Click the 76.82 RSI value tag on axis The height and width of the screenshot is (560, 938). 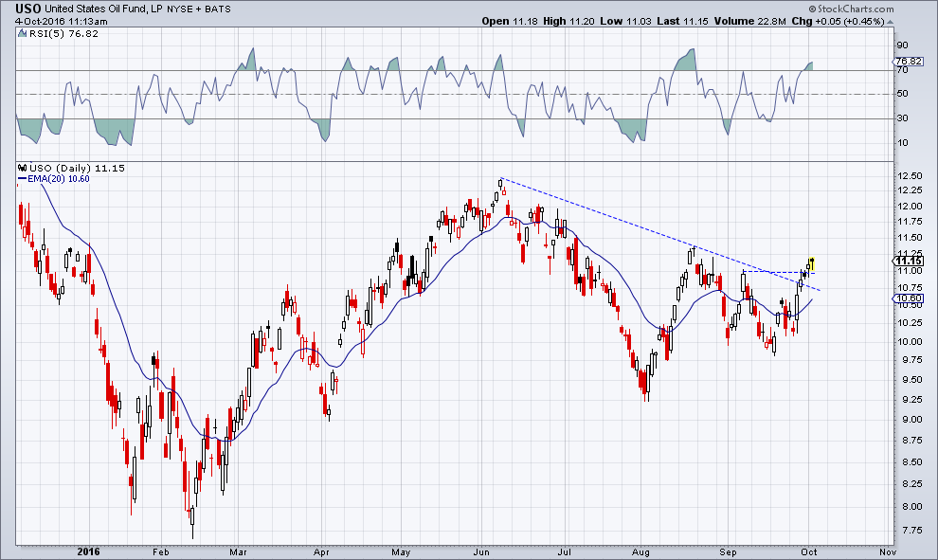pyautogui.click(x=909, y=61)
